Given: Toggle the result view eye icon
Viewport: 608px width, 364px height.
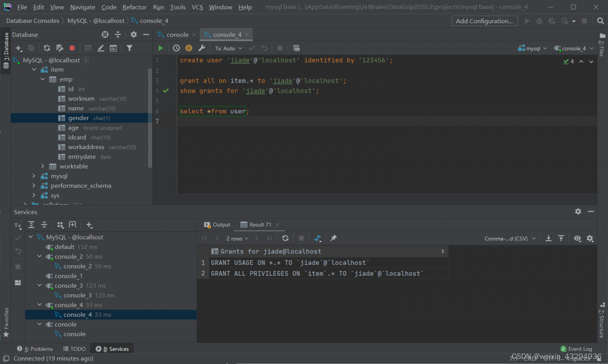Looking at the screenshot, I should tap(577, 238).
